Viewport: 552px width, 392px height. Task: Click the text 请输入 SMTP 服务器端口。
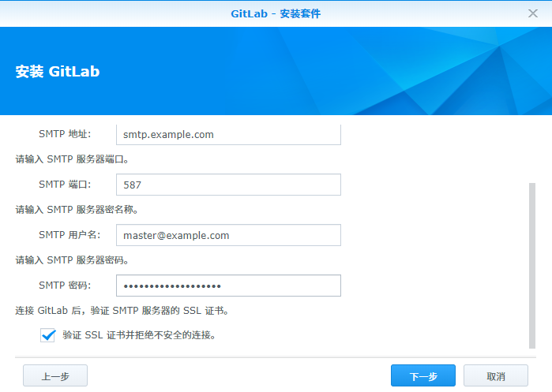(x=72, y=159)
